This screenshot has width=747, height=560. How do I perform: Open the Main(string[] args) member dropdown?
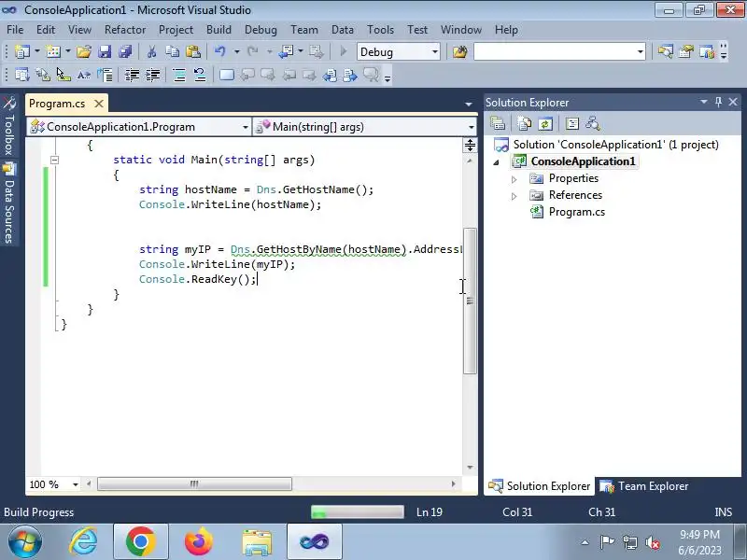coord(472,127)
